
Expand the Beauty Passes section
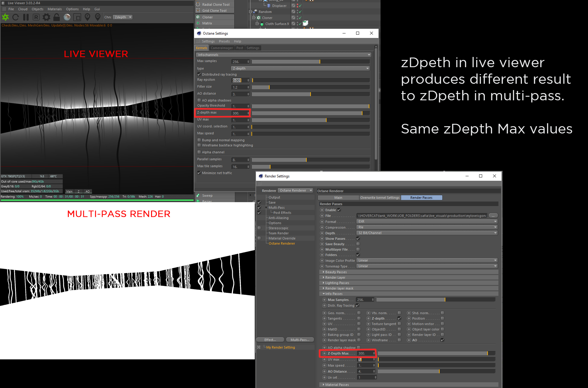tap(336, 272)
